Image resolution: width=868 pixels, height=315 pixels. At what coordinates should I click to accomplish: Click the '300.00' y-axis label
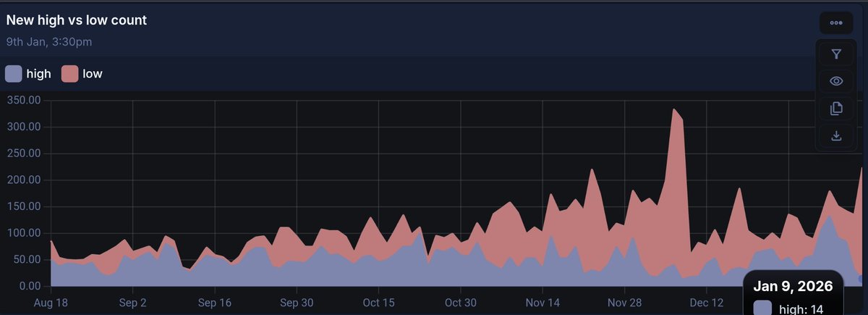pyautogui.click(x=22, y=127)
